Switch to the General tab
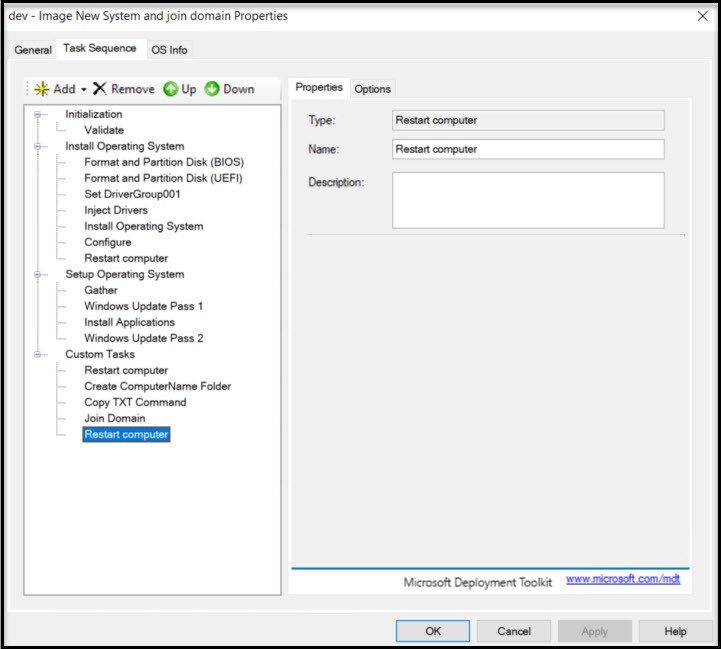721x649 pixels. [x=33, y=50]
